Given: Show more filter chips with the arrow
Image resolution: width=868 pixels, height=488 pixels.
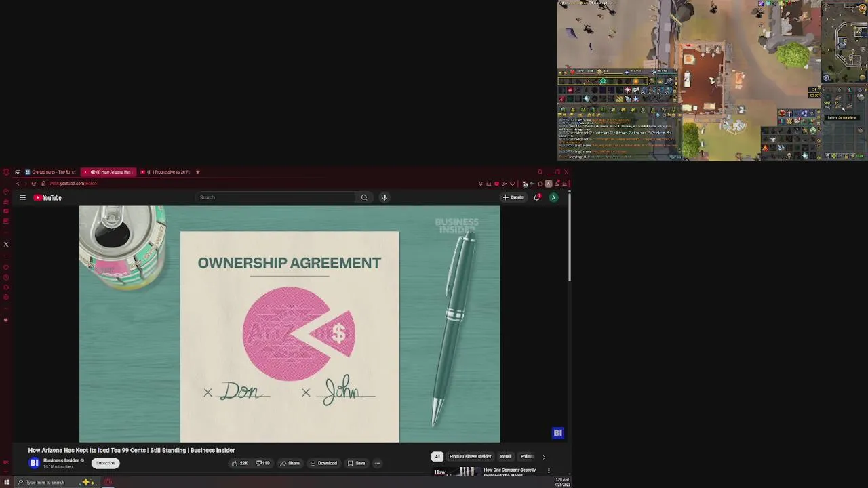Looking at the screenshot, I should pos(544,457).
